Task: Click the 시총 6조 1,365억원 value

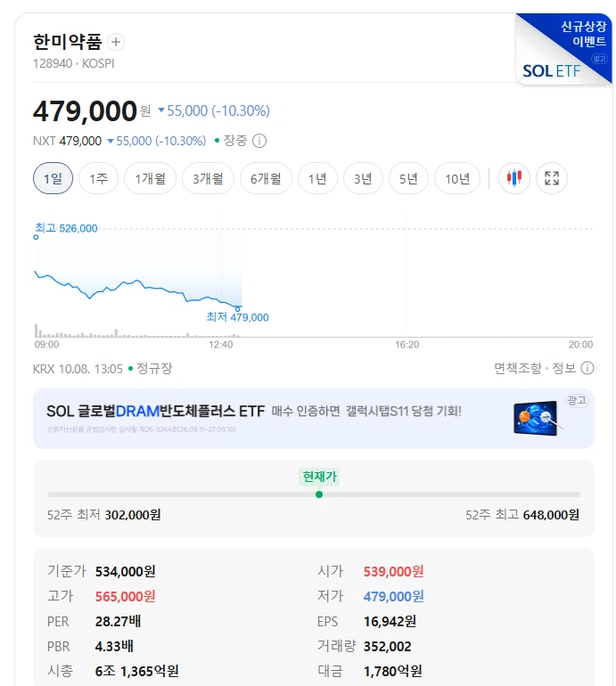Action: coord(137,671)
